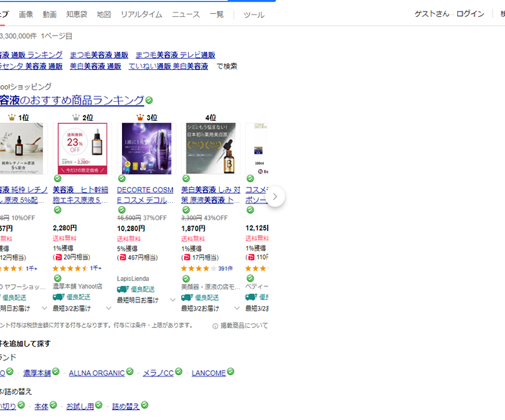This screenshot has width=505, height=420.
Task: Expand delivery options under 最短明日お届け for DECORTE
Action: pos(173,300)
